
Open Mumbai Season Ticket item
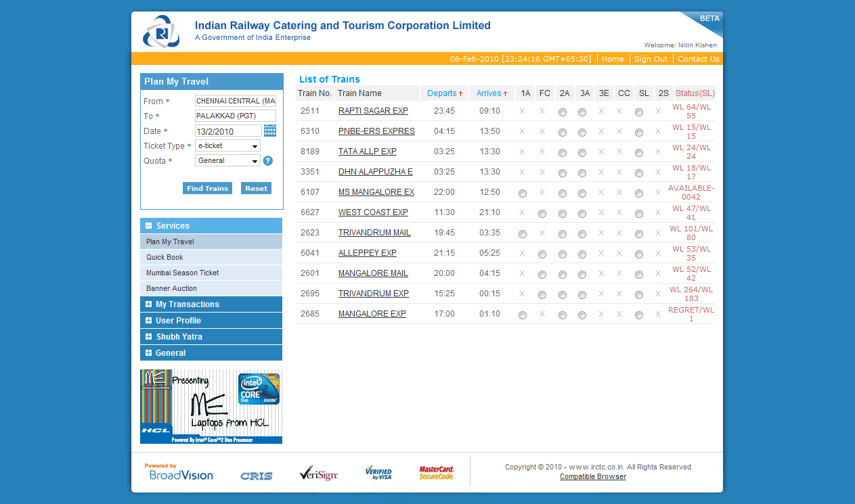[x=211, y=273]
